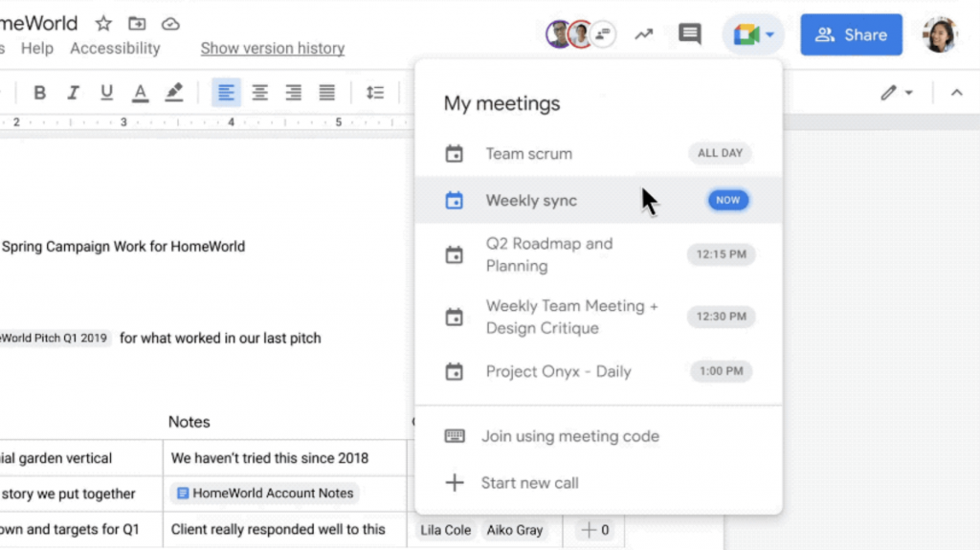The width and height of the screenshot is (980, 550).
Task: Click the move to folder icon
Action: [137, 24]
